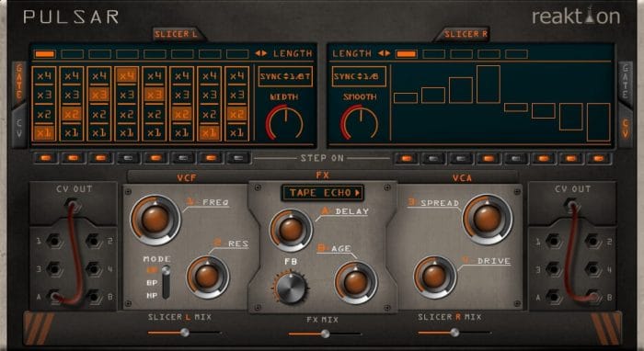
Task: Click jack B in right CV OUT panel
Action: tap(592, 297)
